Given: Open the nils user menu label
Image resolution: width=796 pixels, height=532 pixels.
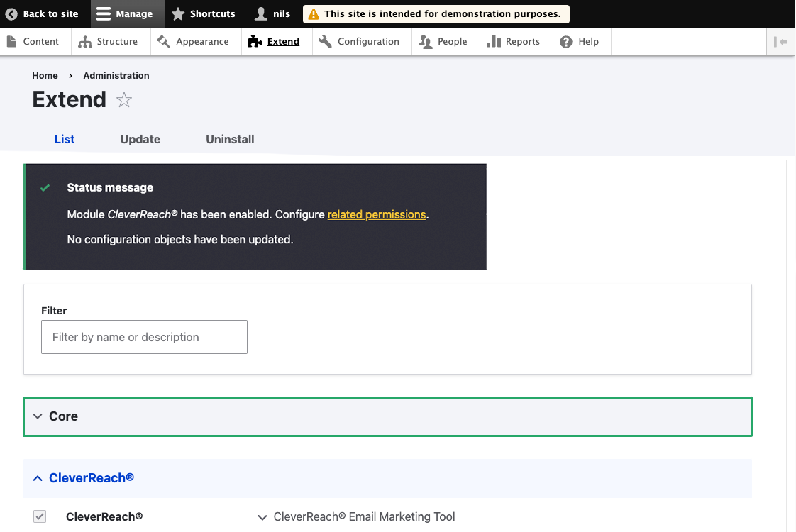Looking at the screenshot, I should pos(282,13).
